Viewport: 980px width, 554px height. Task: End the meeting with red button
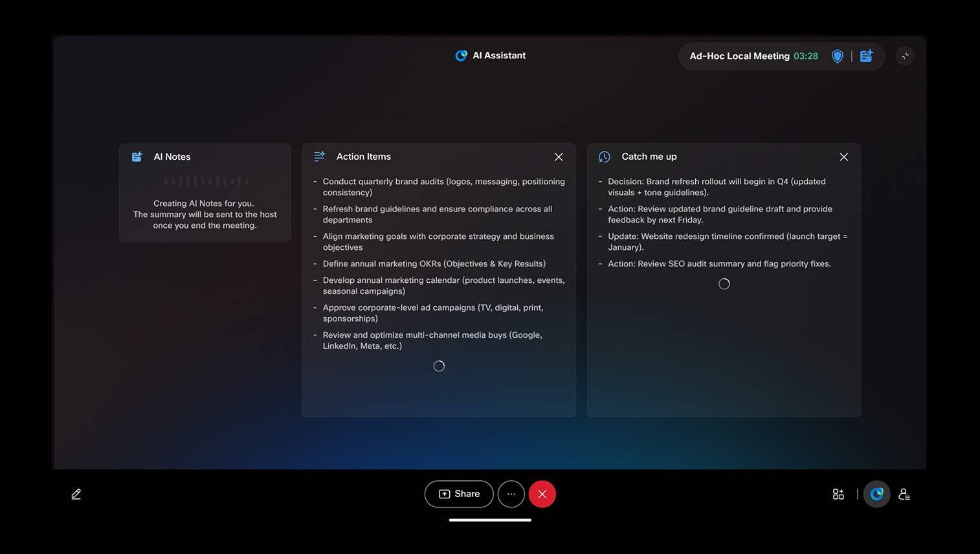pyautogui.click(x=542, y=494)
